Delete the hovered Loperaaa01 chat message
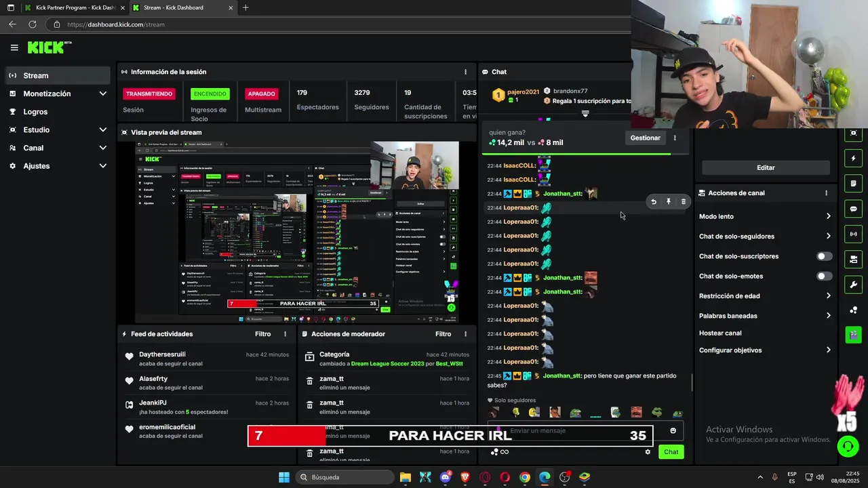The width and height of the screenshot is (868, 488). coord(683,201)
